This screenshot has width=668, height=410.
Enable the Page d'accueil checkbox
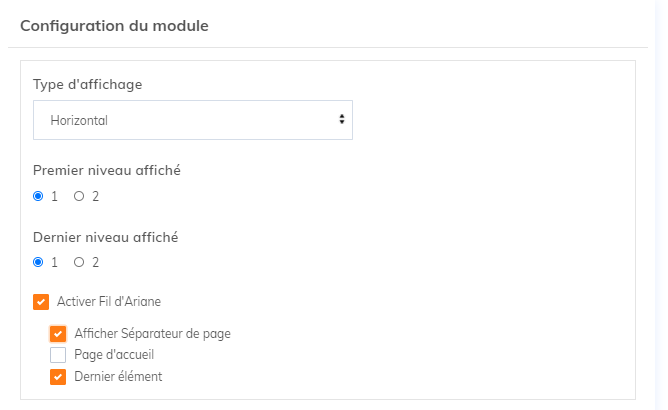pos(58,355)
